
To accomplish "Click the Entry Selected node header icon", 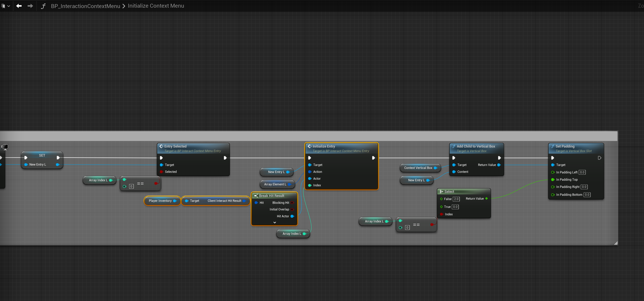I will [161, 146].
